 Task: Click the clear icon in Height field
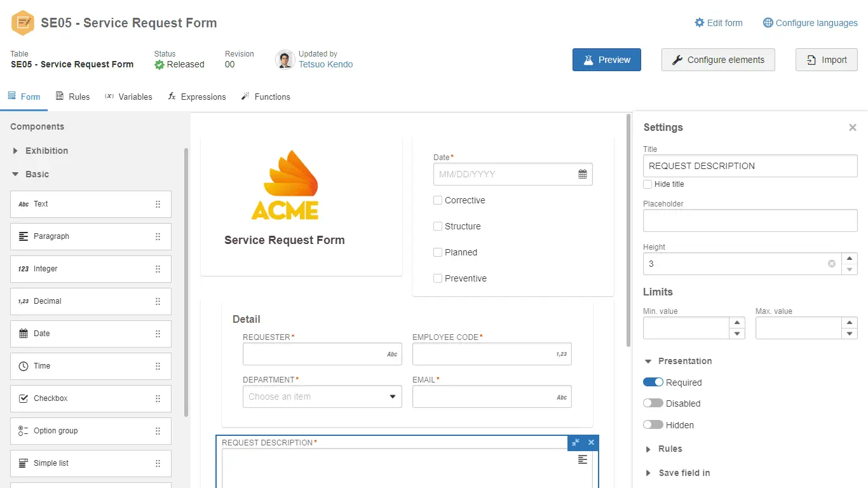831,264
